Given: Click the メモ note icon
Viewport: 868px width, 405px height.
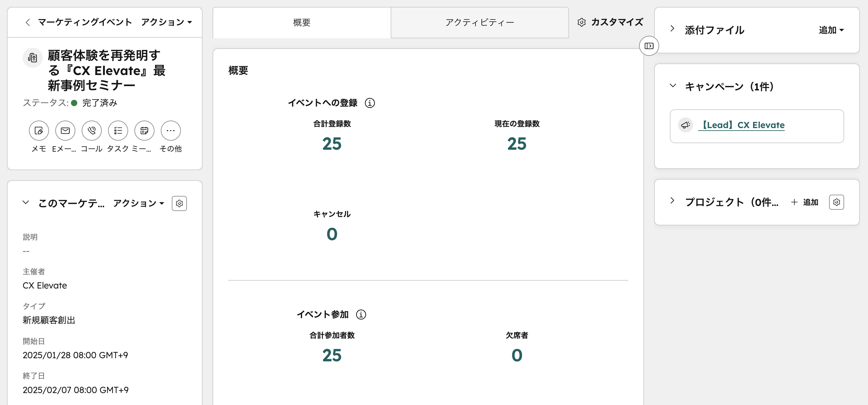Looking at the screenshot, I should pos(39,130).
